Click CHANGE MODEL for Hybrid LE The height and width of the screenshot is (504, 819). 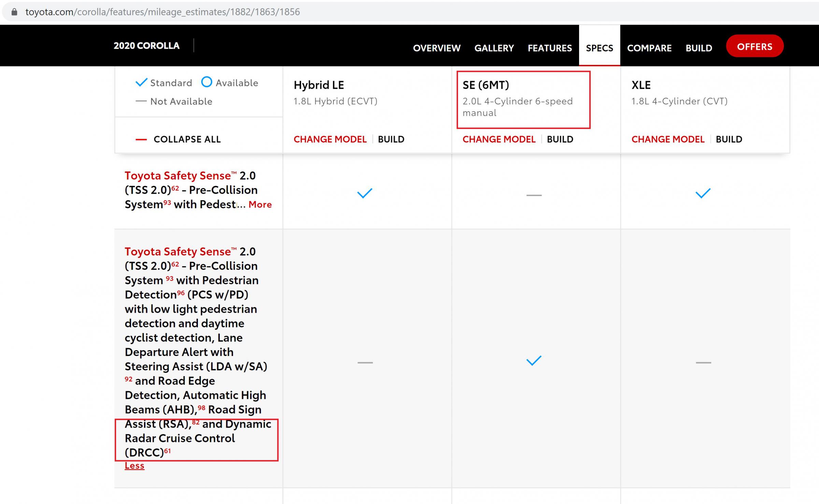point(330,139)
